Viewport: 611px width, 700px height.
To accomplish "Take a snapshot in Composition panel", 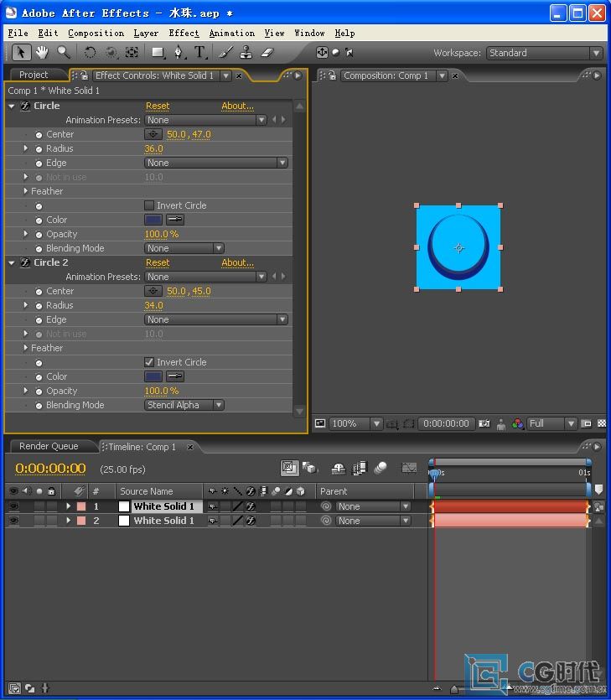I will (x=484, y=423).
